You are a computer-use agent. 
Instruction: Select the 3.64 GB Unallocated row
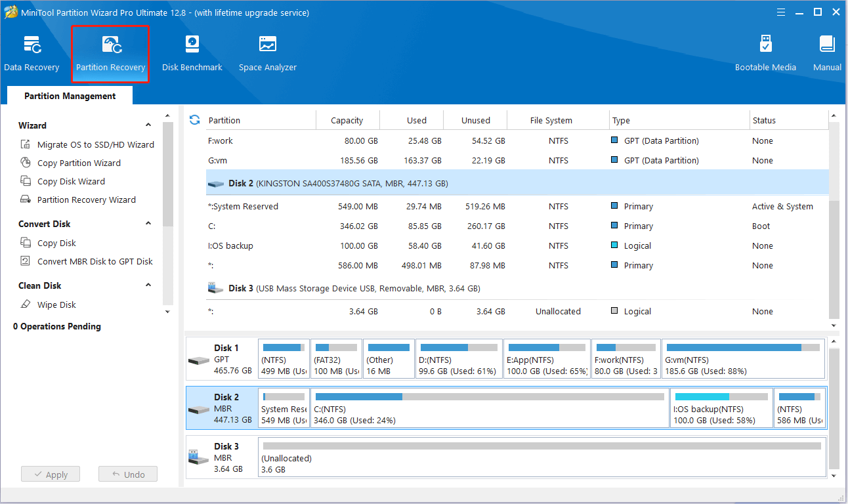click(517, 311)
